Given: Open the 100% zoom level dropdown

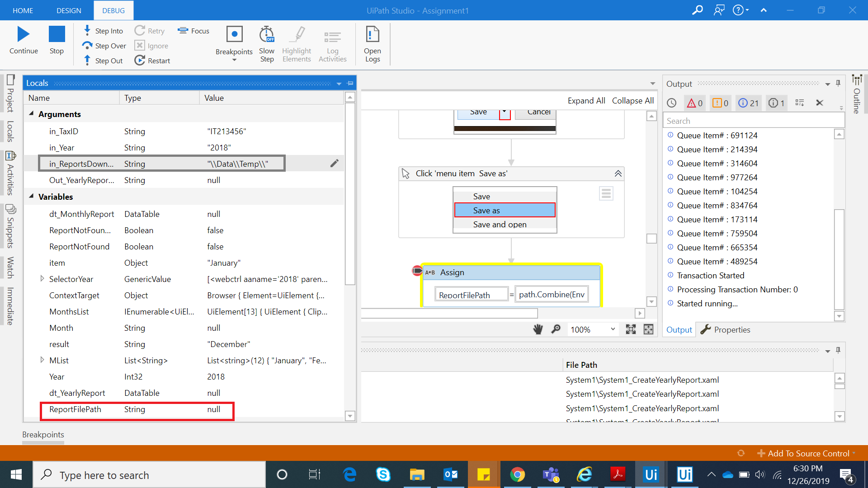Looking at the screenshot, I should coord(613,329).
